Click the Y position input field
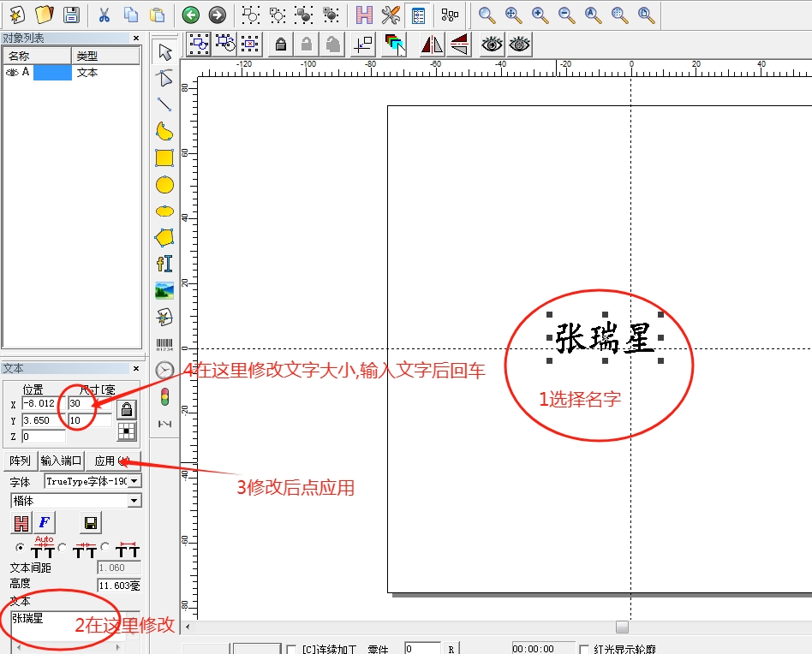 point(44,420)
